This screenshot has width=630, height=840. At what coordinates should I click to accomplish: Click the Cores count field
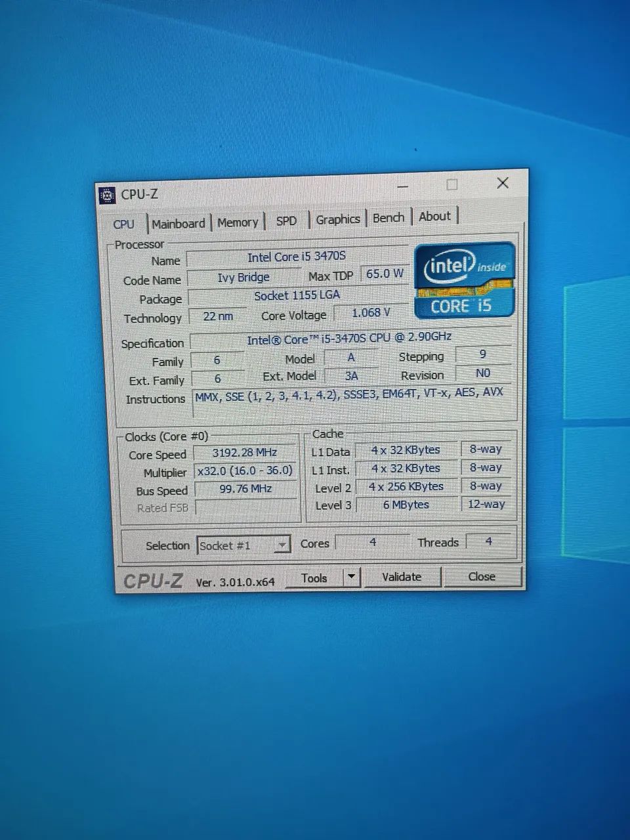coord(373,542)
